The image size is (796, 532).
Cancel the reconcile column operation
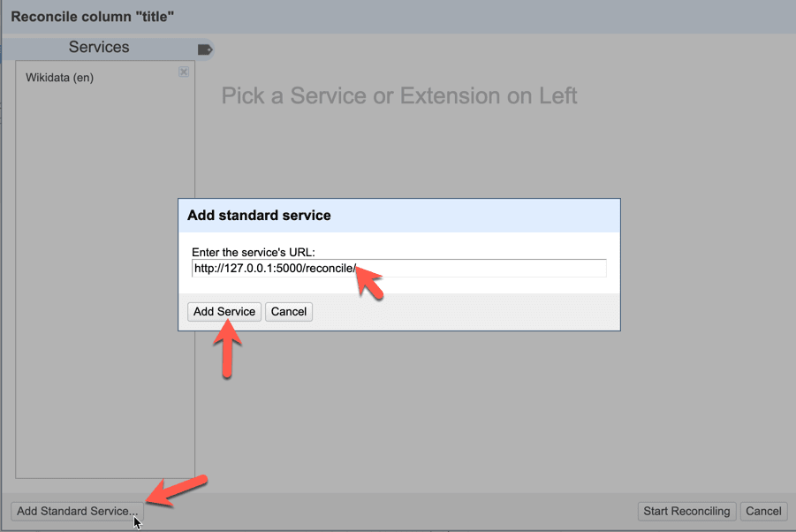coord(763,511)
